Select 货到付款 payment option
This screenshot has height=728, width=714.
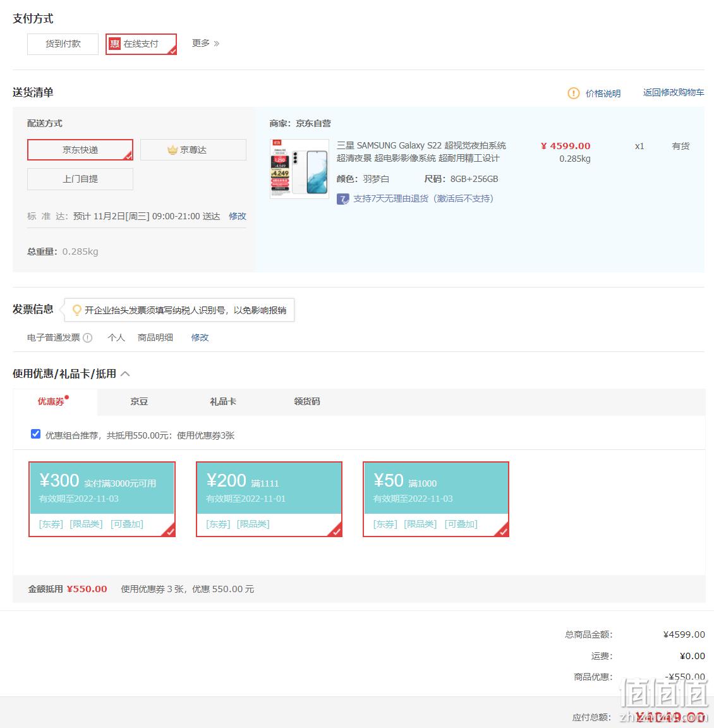tap(63, 44)
